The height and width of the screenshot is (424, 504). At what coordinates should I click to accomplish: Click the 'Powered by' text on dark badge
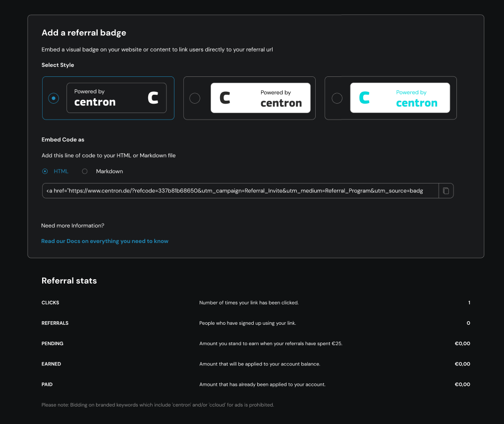pyautogui.click(x=89, y=91)
